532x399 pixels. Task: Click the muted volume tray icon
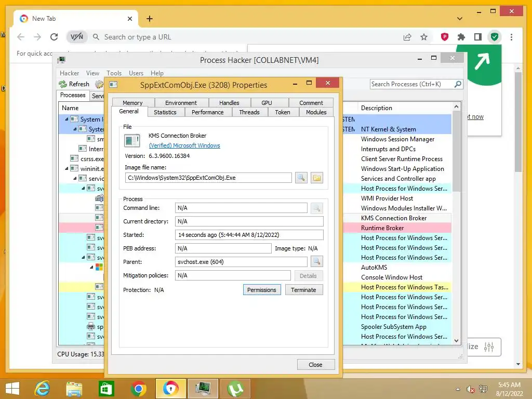tap(470, 389)
